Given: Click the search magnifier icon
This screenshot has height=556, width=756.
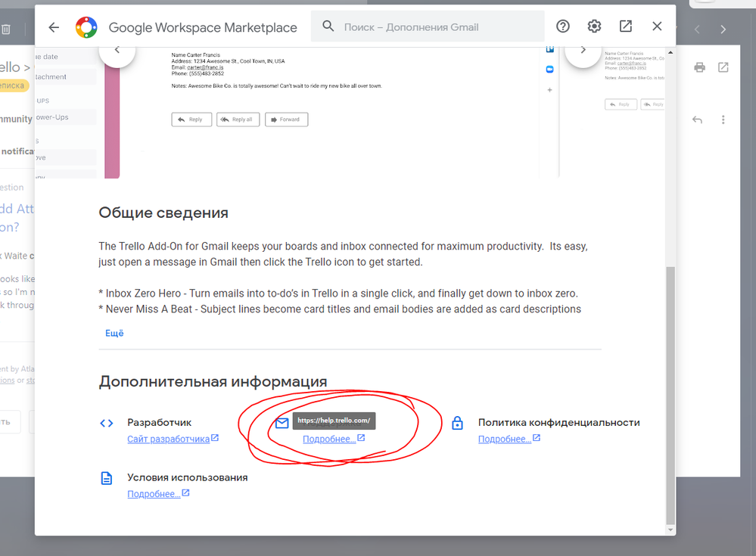Looking at the screenshot, I should coord(328,26).
